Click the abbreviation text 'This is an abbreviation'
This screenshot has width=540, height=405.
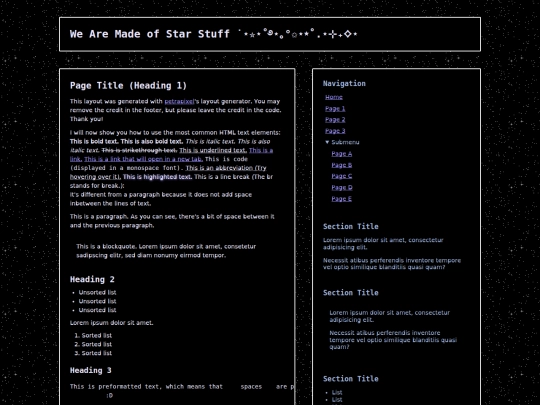point(226,168)
